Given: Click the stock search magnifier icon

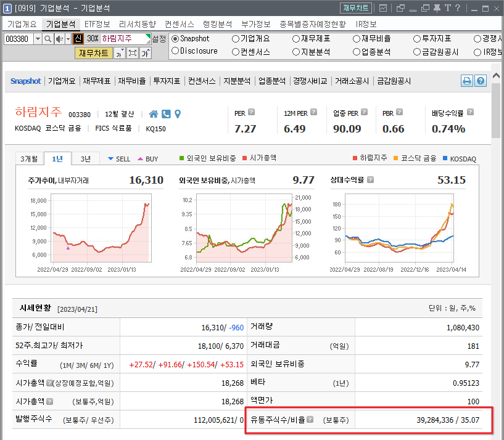Looking at the screenshot, I should [48, 39].
